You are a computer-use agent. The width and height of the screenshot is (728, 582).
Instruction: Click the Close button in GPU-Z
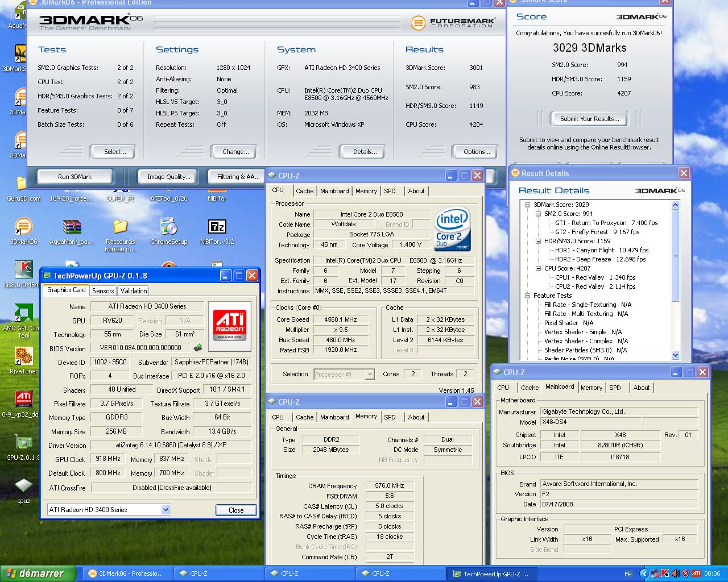click(236, 510)
